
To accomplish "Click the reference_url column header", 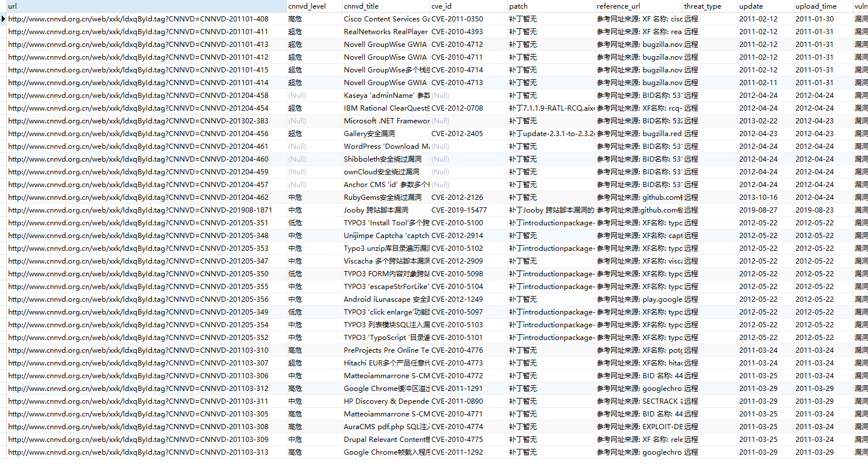I will click(x=639, y=6).
